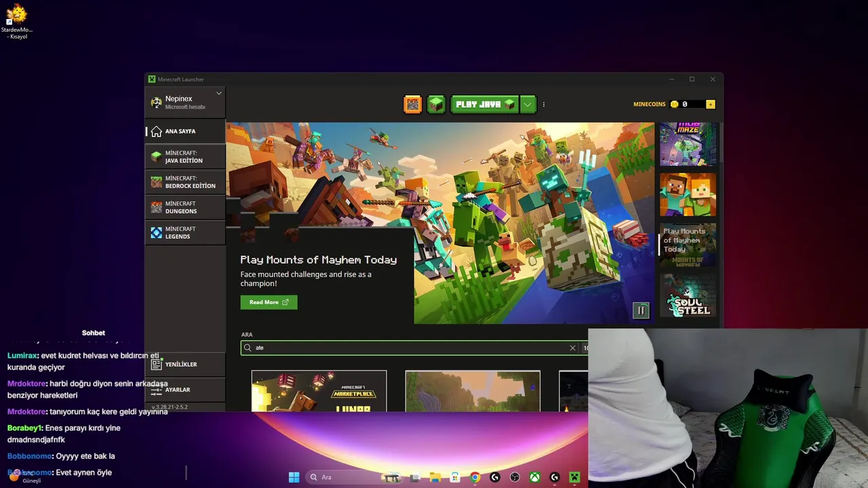
Task: Open the Windows Start menu
Action: [x=294, y=477]
